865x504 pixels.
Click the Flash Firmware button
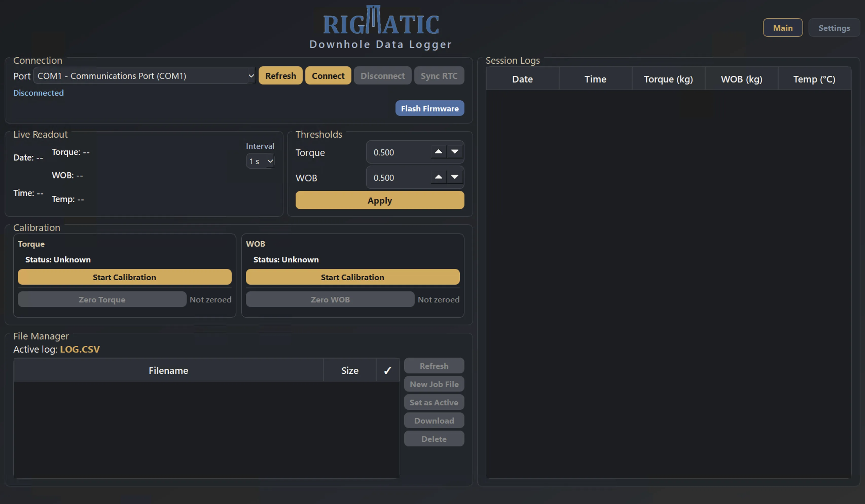[x=430, y=108]
